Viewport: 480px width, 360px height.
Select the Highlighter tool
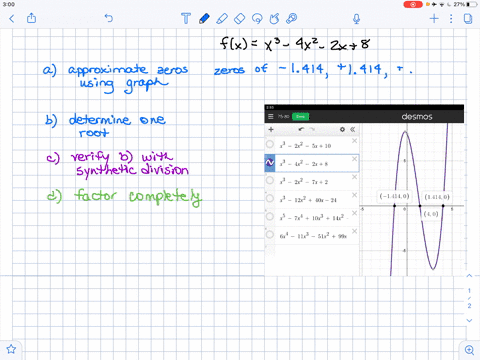(x=222, y=18)
